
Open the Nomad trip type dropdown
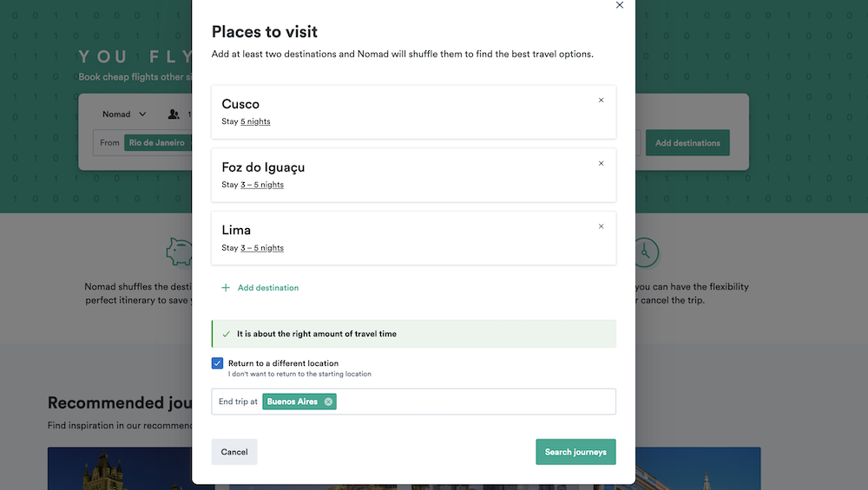[124, 114]
